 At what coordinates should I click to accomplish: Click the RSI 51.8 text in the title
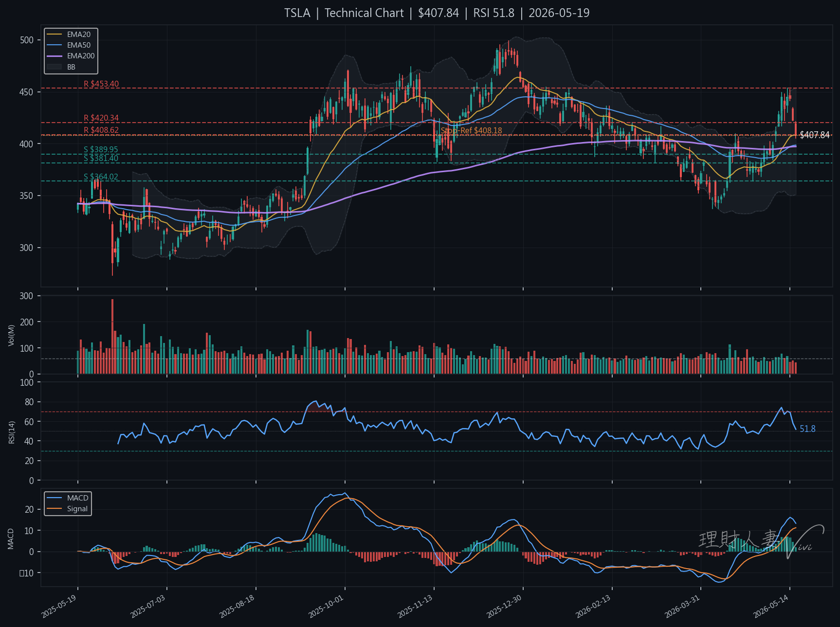coord(493,13)
